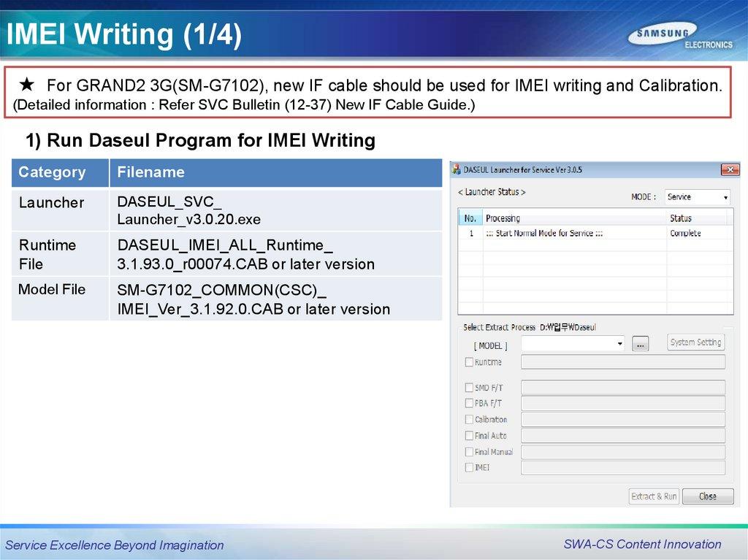The image size is (748, 560).
Task: Close the DASEUL Launcher window with X
Action: pos(730,169)
